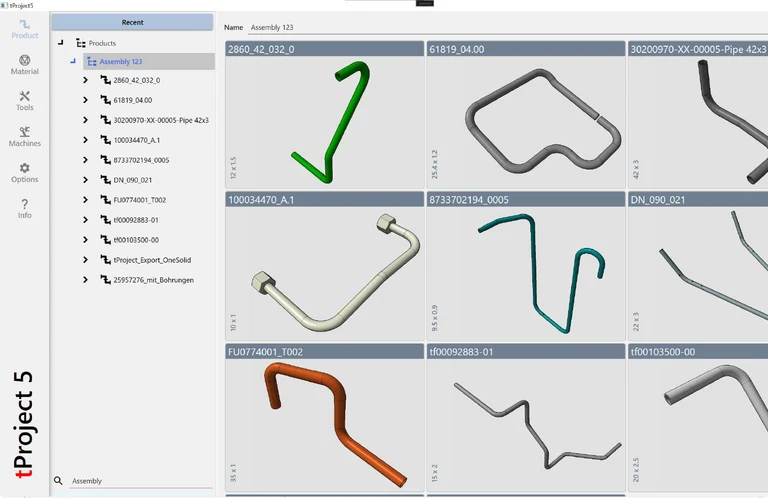This screenshot has width=768, height=498.
Task: Open the Product section in sidebar
Action: (24, 28)
